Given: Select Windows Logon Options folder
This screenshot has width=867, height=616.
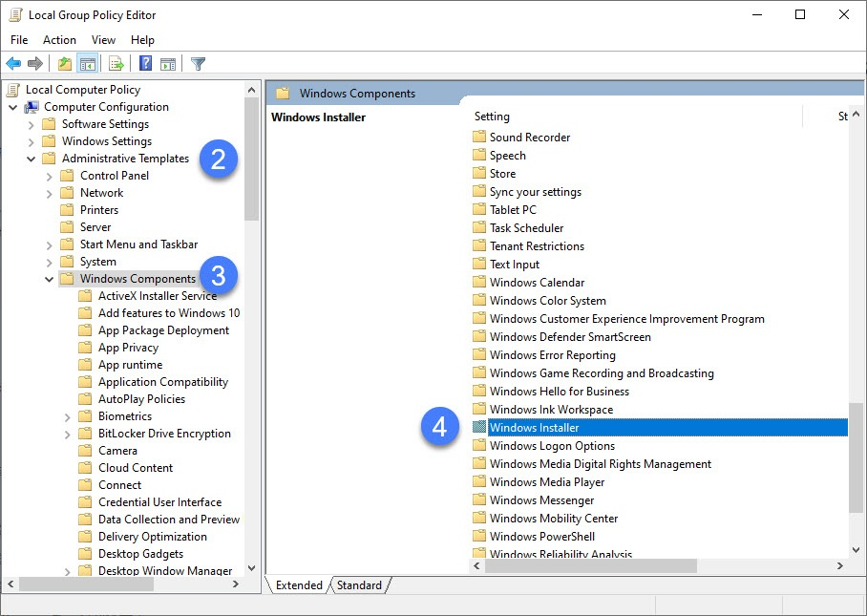Looking at the screenshot, I should [x=552, y=445].
